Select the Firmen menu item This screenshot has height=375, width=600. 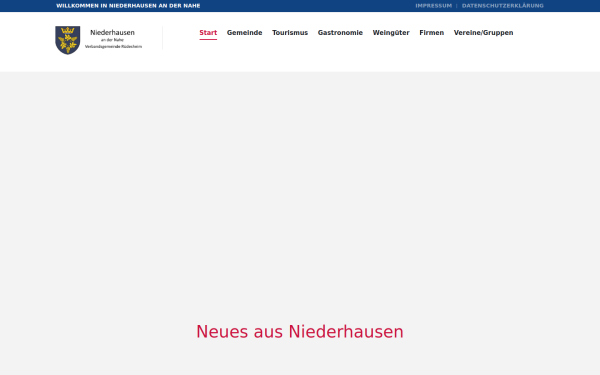pyautogui.click(x=432, y=33)
